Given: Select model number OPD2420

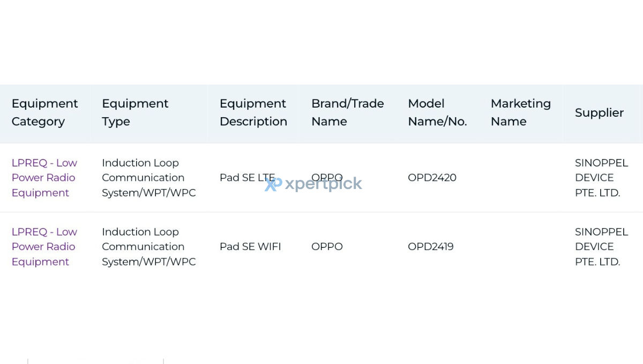Looking at the screenshot, I should click(x=432, y=178).
